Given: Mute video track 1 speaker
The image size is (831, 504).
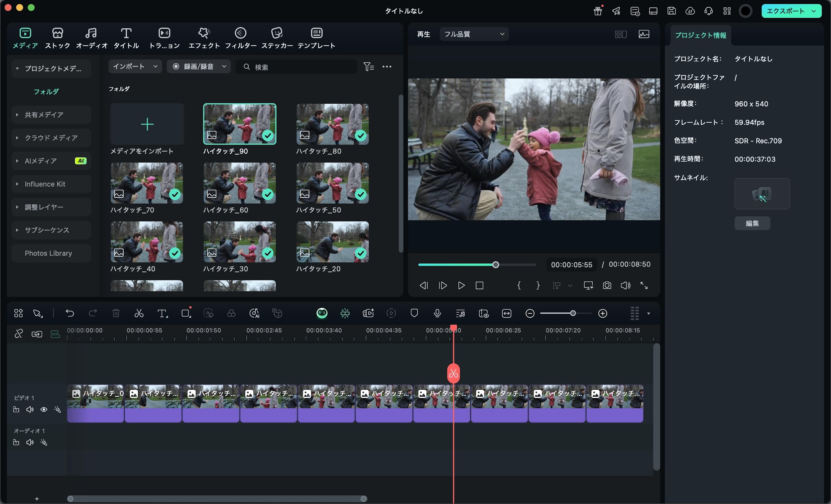Looking at the screenshot, I should click(x=30, y=409).
